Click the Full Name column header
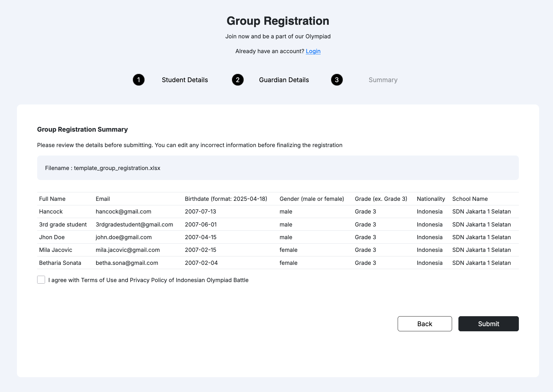The height and width of the screenshot is (392, 553). [52, 199]
